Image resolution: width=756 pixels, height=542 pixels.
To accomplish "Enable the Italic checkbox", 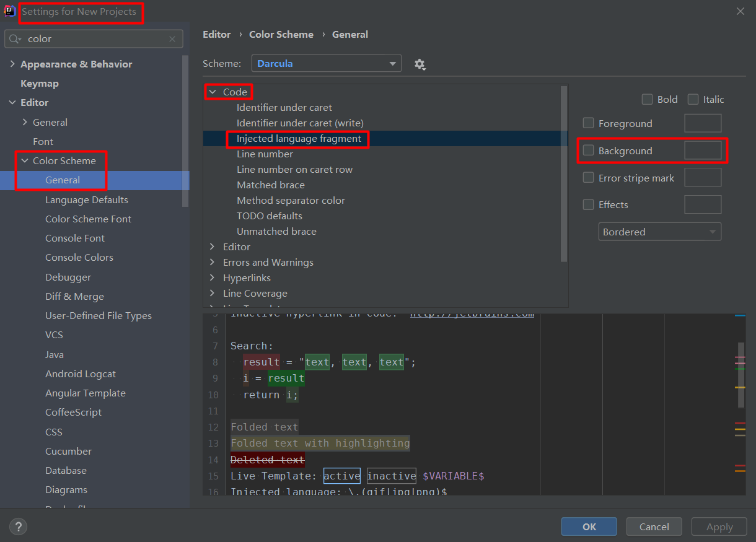I will pos(693,99).
